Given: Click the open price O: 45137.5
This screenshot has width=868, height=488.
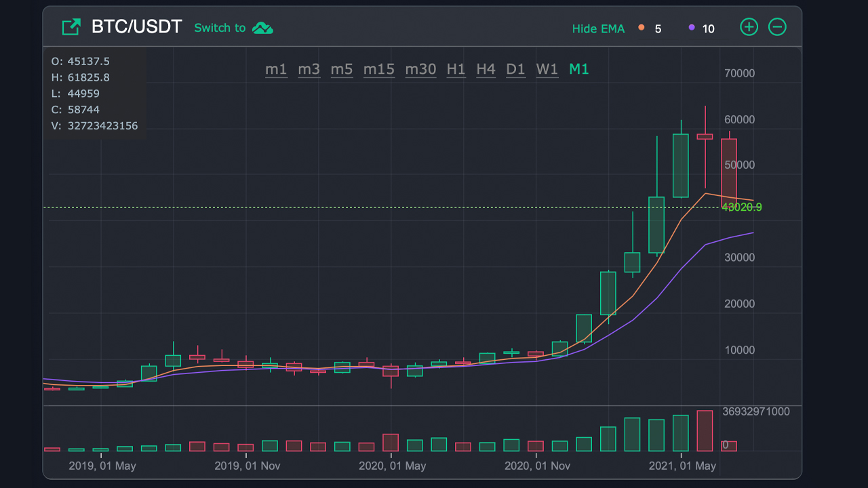Looking at the screenshot, I should point(81,61).
